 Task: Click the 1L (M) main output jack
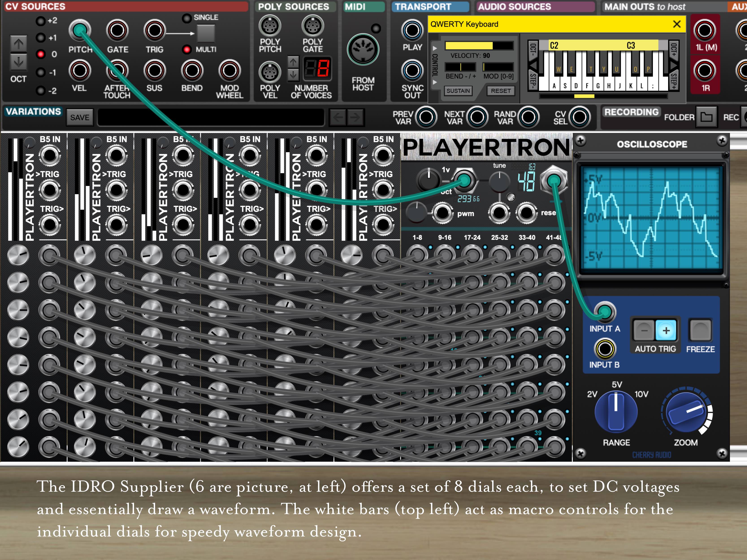click(x=704, y=30)
